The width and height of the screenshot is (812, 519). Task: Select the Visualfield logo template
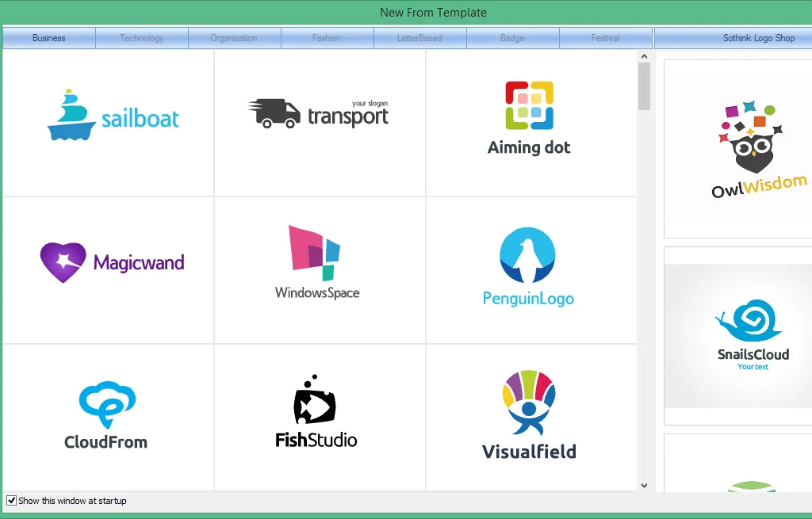[x=531, y=417]
